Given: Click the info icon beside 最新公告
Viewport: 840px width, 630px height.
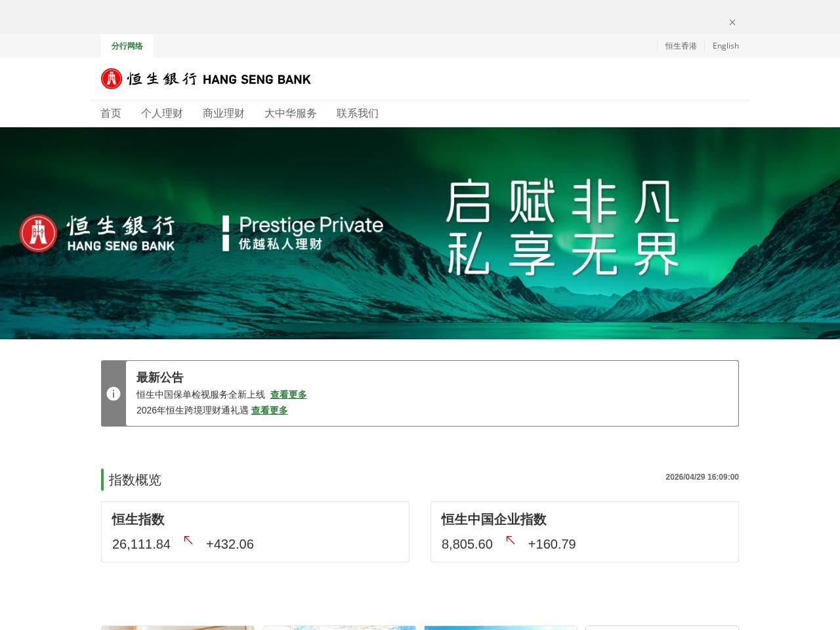Looking at the screenshot, I should click(114, 394).
